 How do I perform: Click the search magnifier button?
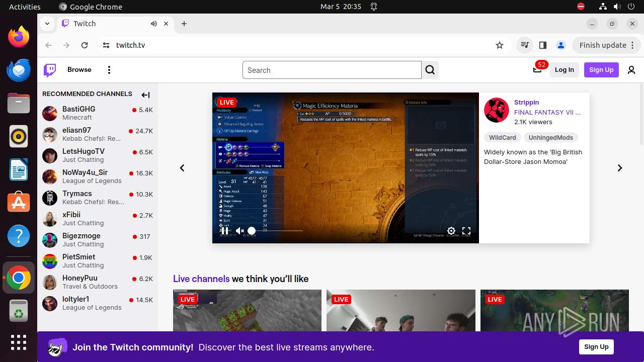point(430,70)
